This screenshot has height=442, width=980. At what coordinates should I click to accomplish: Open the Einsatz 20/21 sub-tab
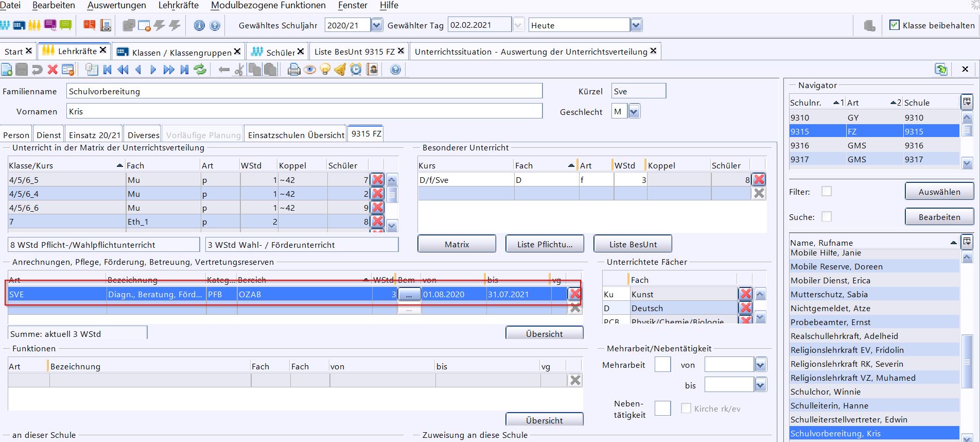point(95,135)
